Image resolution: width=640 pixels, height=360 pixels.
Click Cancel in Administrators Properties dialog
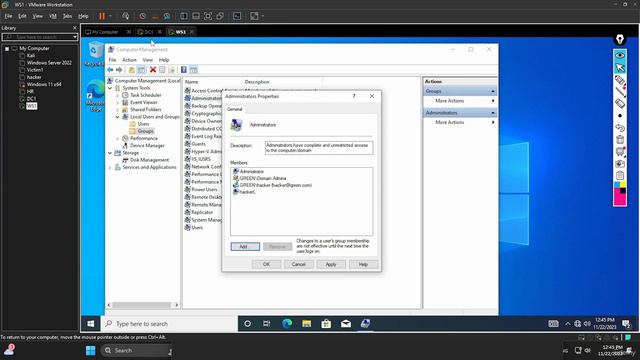[298, 264]
